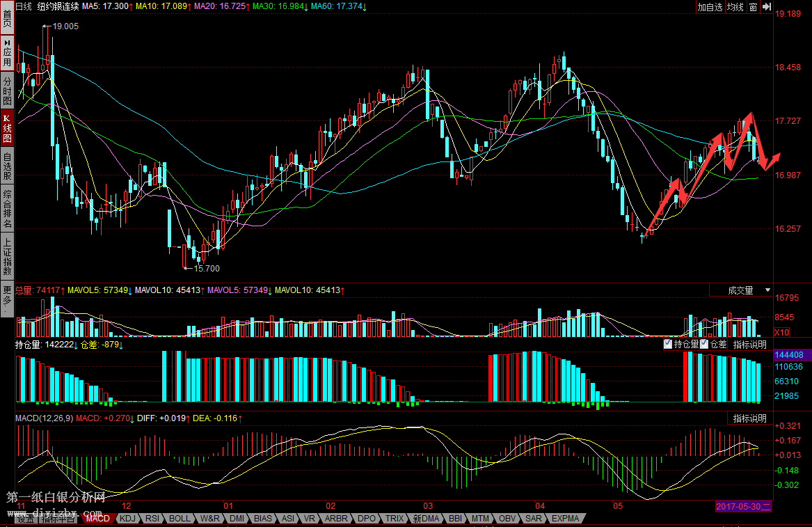
Task: Select the RSI indicator tab
Action: coord(152,519)
